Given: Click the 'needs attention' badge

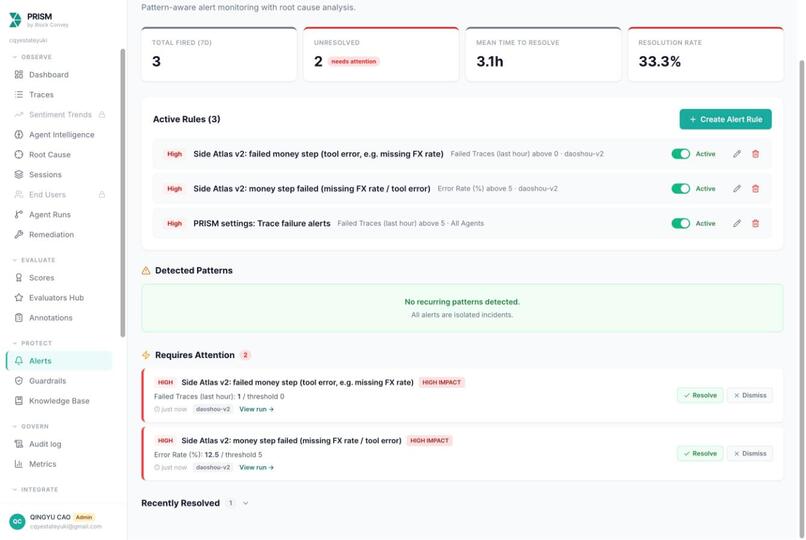Looking at the screenshot, I should 354,62.
